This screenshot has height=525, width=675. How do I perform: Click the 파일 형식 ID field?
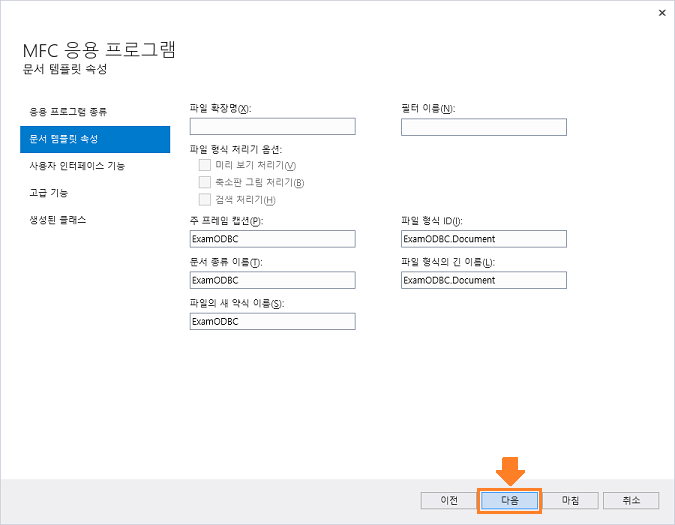(484, 239)
